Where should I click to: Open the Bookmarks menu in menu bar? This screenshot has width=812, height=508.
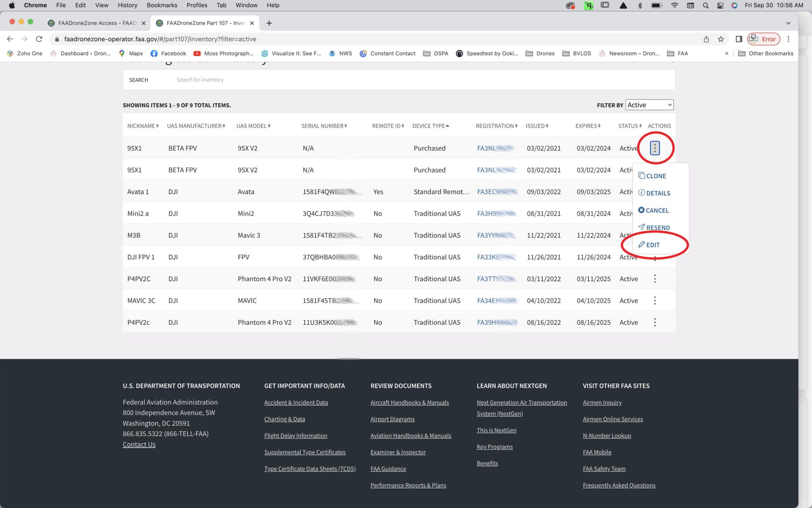tap(162, 5)
